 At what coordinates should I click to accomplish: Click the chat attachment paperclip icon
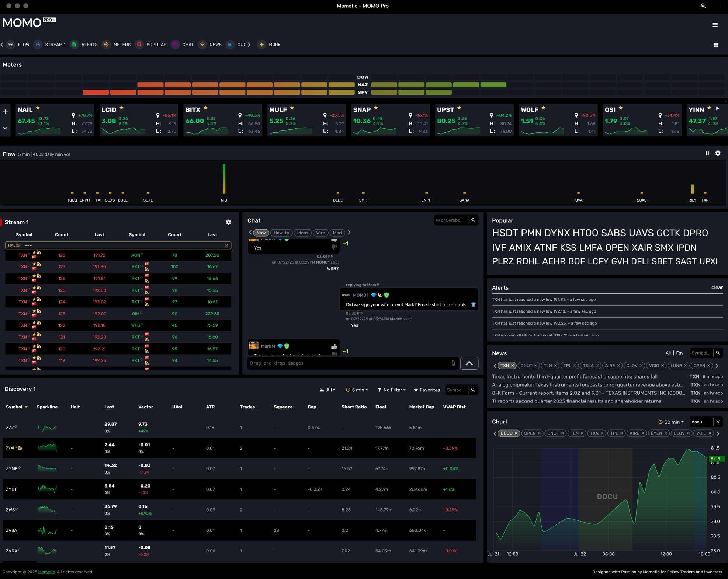tap(453, 363)
